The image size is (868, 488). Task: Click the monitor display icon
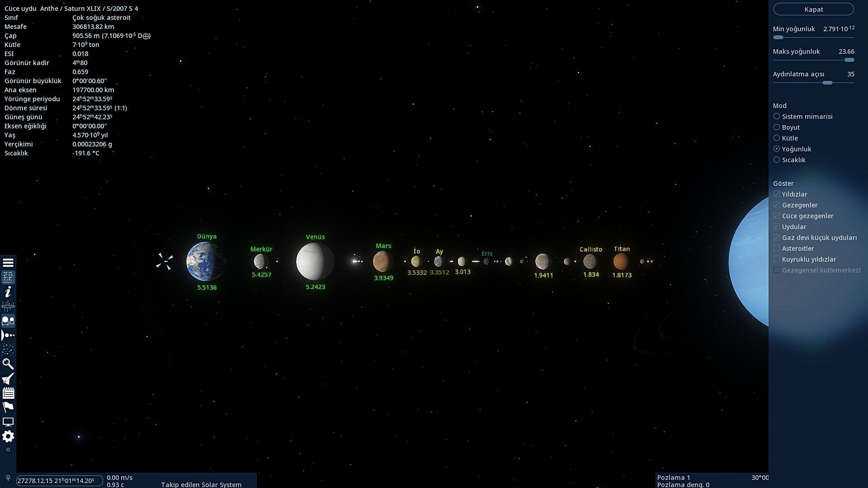pos(8,422)
